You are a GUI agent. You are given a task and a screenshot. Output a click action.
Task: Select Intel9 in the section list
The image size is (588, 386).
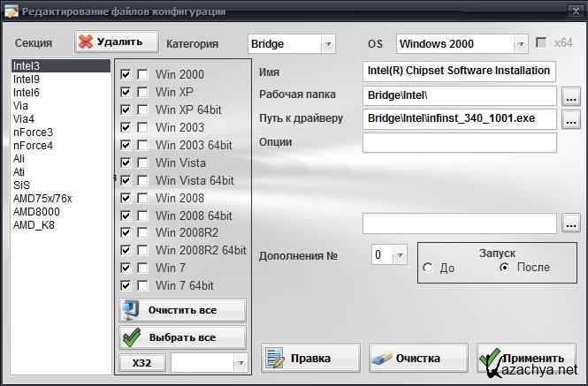pyautogui.click(x=26, y=79)
